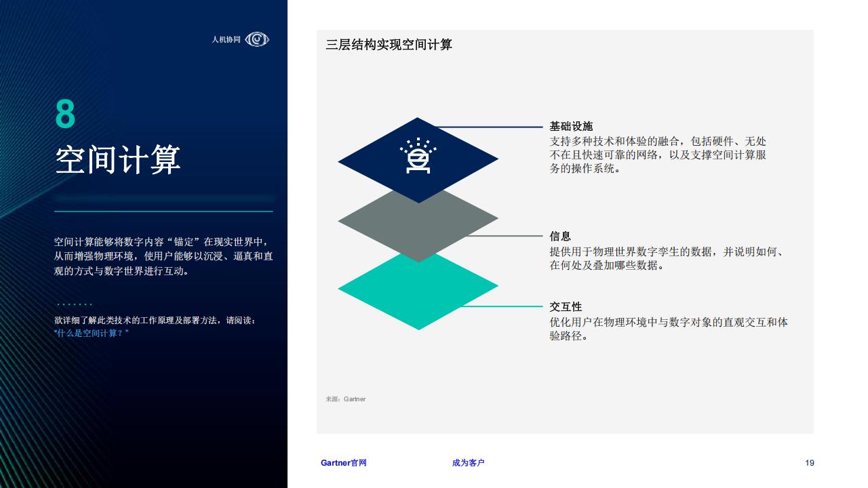868x488 pixels.
Task: Click the 基础设施 heading
Action: click(x=571, y=127)
